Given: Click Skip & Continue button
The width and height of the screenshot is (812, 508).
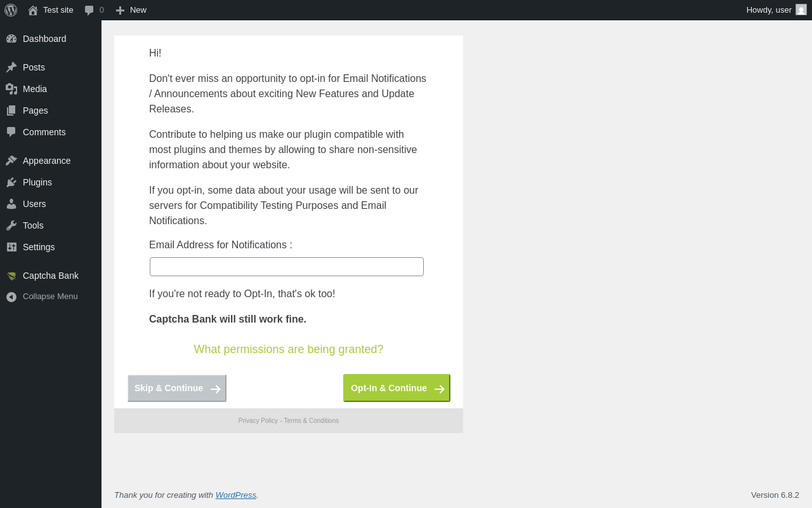Looking at the screenshot, I should 177,388.
